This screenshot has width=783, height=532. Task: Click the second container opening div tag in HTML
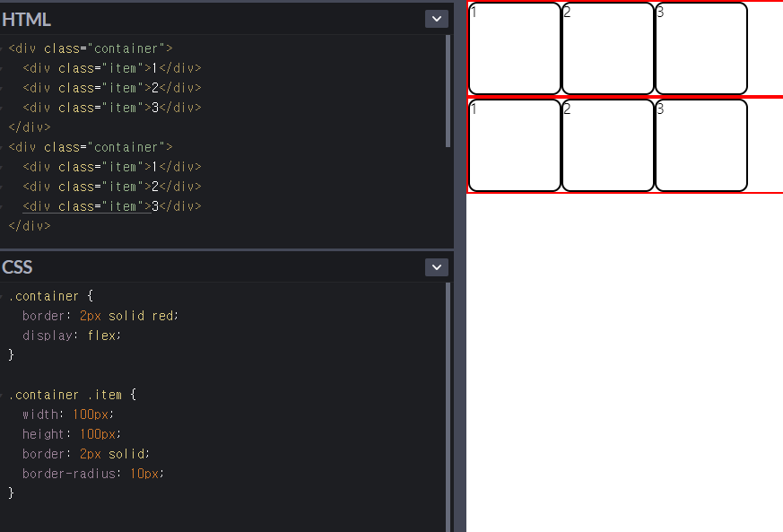click(91, 147)
